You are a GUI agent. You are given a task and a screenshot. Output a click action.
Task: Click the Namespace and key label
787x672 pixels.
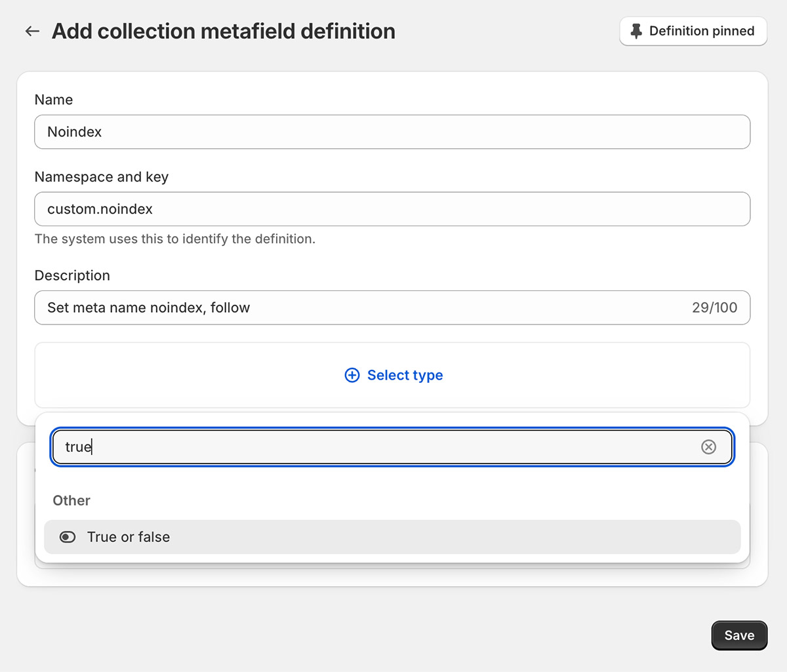pos(102,177)
